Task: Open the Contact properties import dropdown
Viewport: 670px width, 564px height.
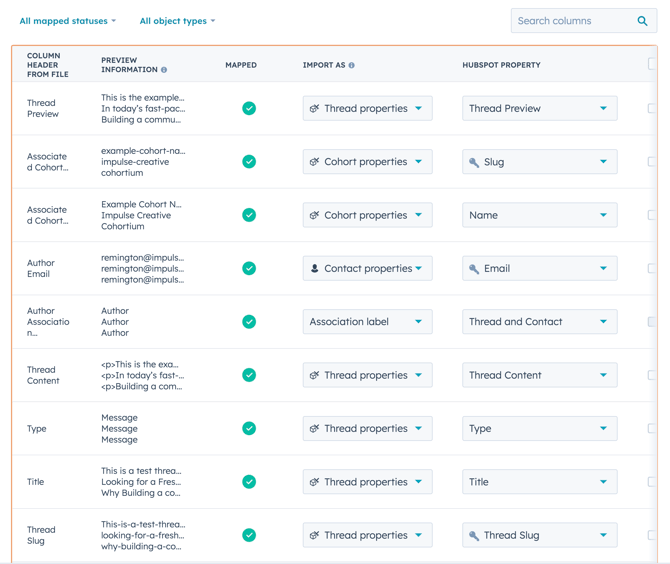Action: click(367, 268)
